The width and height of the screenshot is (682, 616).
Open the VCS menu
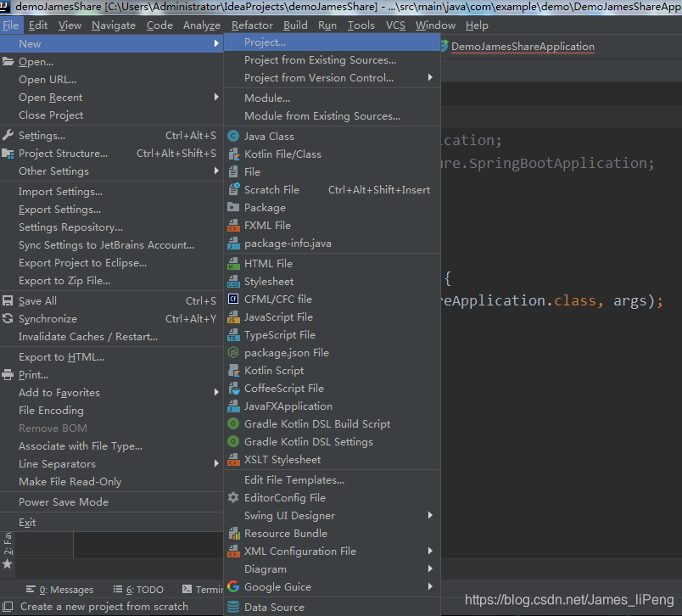tap(395, 25)
